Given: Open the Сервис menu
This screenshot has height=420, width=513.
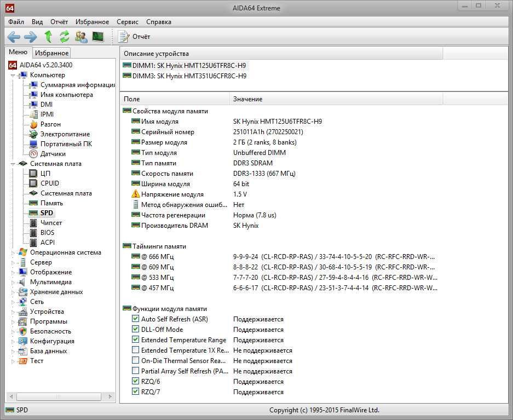Looking at the screenshot, I should coord(128,22).
